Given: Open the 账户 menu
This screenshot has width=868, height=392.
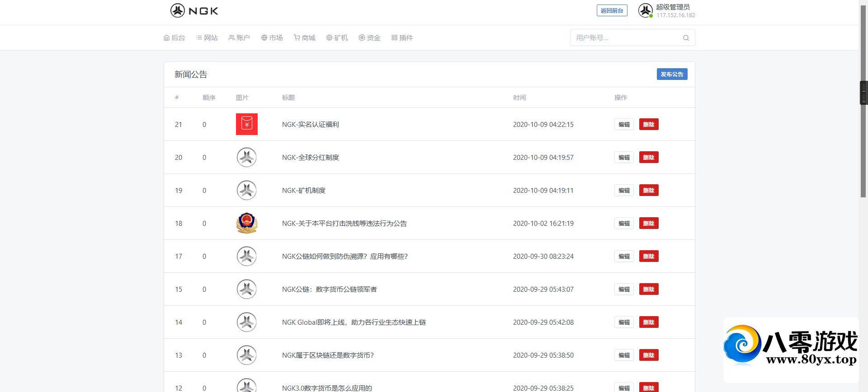Looking at the screenshot, I should click(240, 38).
